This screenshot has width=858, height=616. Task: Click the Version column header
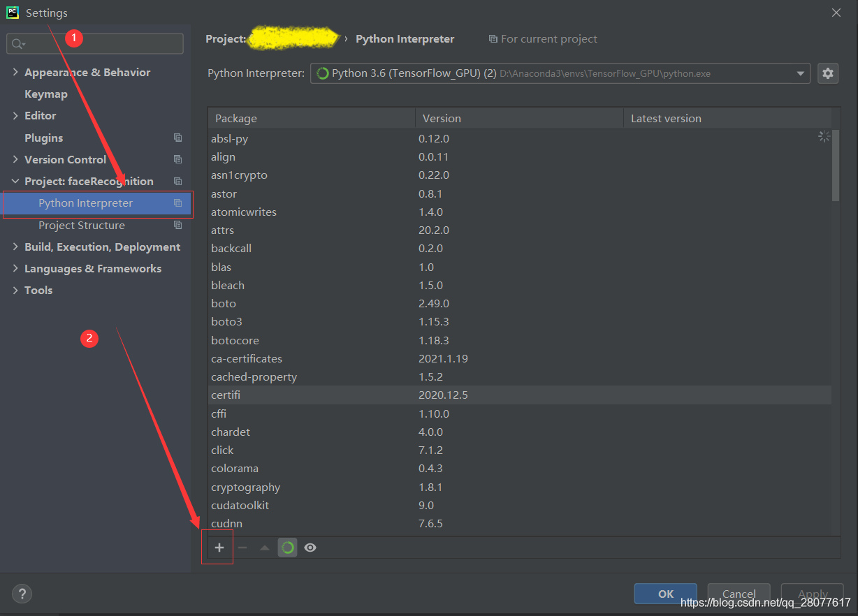click(519, 118)
